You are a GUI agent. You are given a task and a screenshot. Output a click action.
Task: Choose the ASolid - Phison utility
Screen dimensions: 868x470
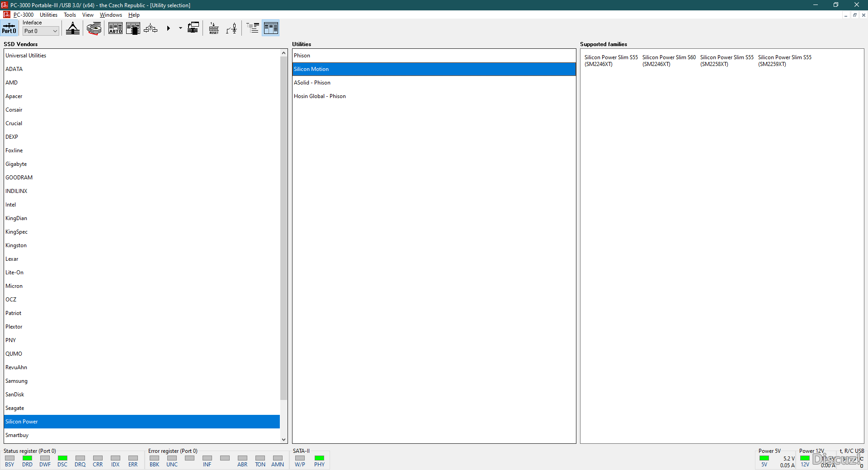pyautogui.click(x=434, y=83)
